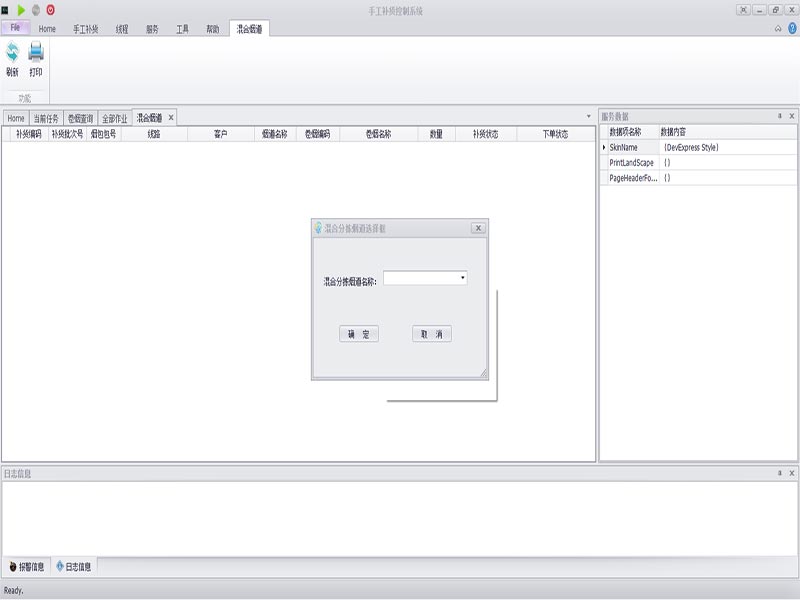
Task: Pin the 日志信息 log panel
Action: tap(779, 473)
